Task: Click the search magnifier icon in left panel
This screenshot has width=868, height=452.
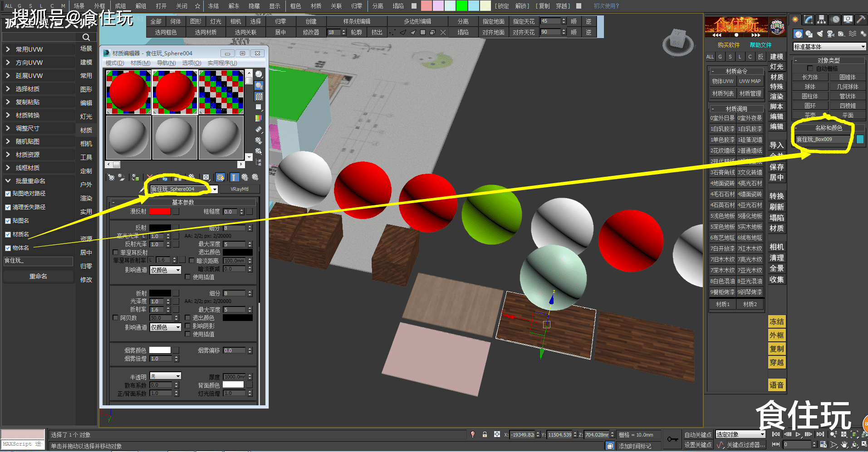Action: point(86,37)
